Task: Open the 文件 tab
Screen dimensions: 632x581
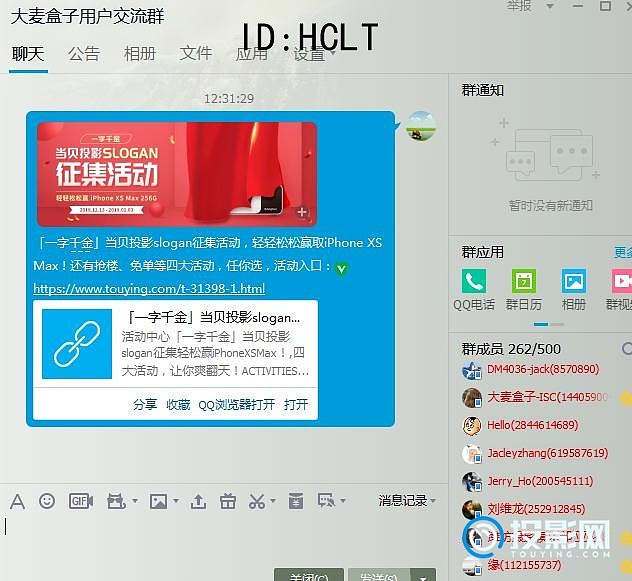Action: [x=195, y=54]
